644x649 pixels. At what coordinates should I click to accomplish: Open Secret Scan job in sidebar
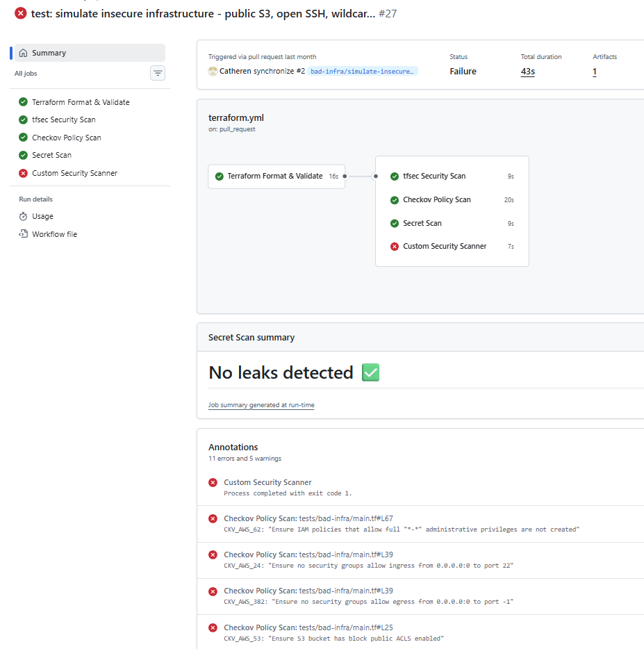click(x=51, y=155)
